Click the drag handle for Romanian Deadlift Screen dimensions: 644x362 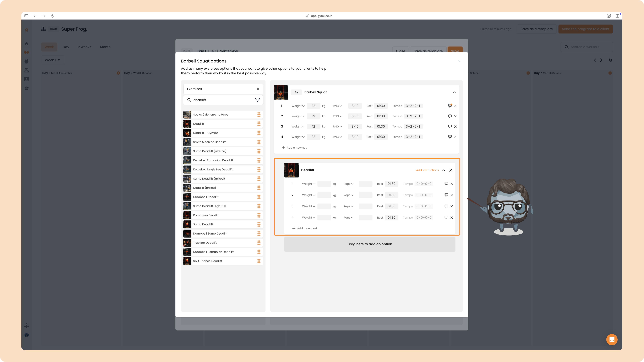259,215
